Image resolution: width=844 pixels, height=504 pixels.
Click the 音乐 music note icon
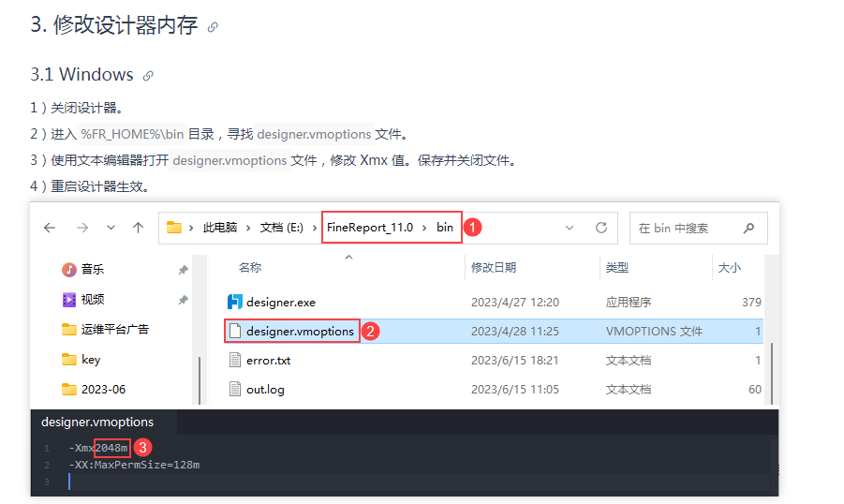tap(69, 269)
